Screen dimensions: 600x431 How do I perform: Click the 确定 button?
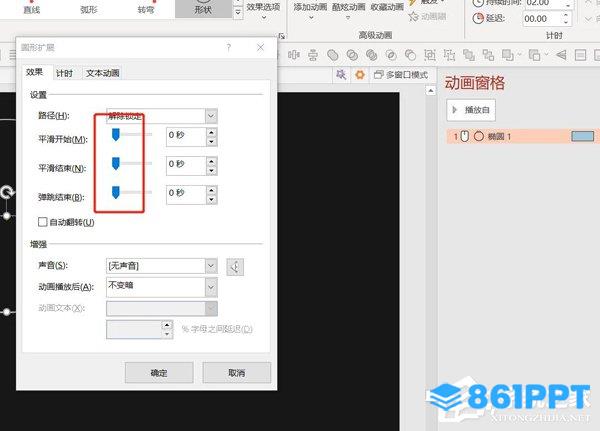(x=159, y=372)
